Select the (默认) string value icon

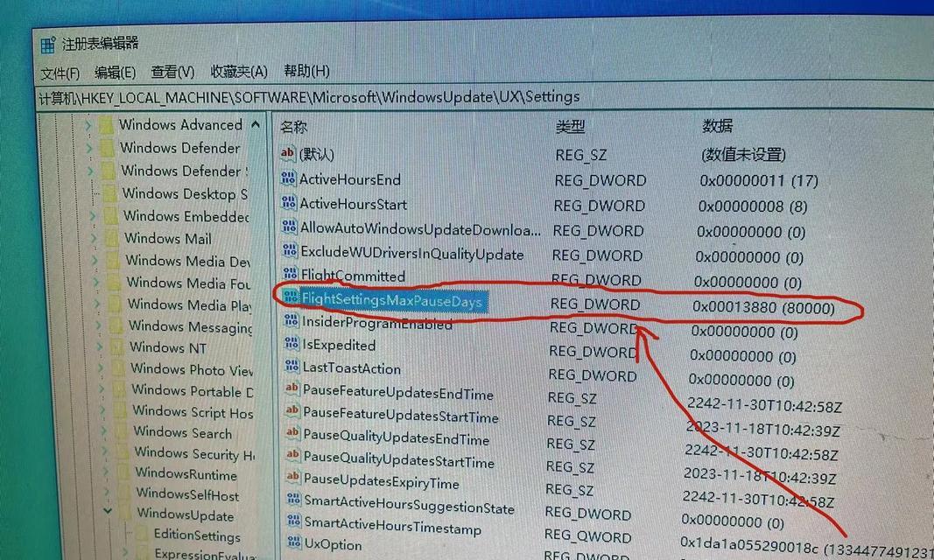[x=288, y=153]
